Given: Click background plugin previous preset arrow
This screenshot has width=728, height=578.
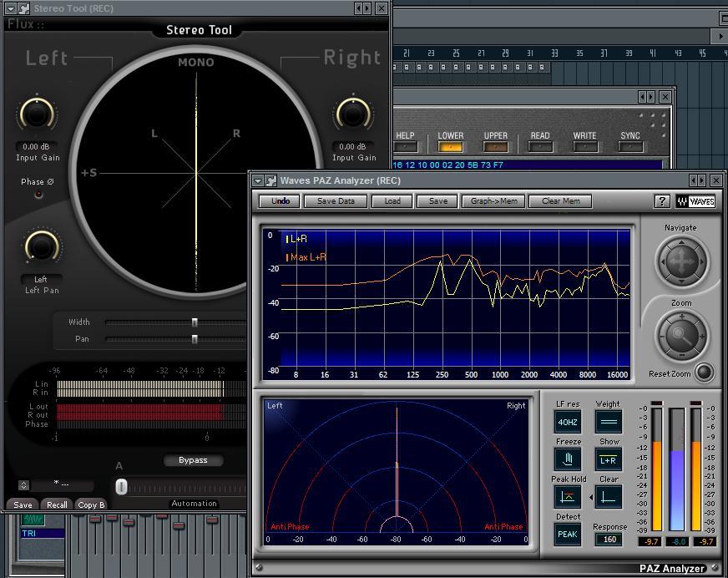Looking at the screenshot, I should point(643,97).
